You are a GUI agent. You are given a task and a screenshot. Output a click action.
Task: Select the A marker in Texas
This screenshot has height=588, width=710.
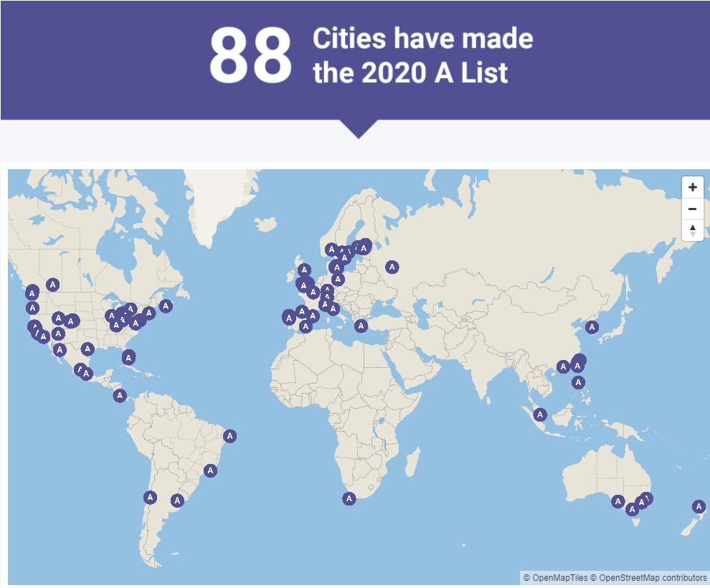pyautogui.click(x=87, y=349)
